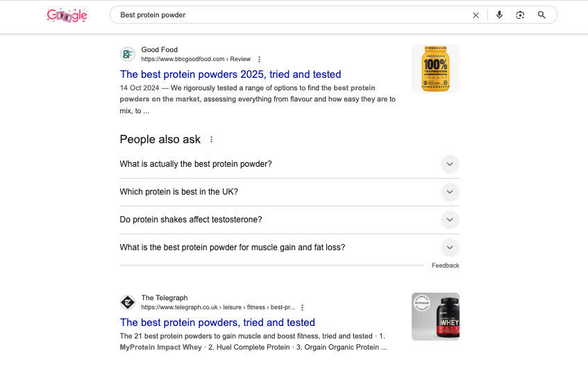Open "The best protein powders 2025, tried and tested"
This screenshot has height=367, width=588.
[x=230, y=74]
